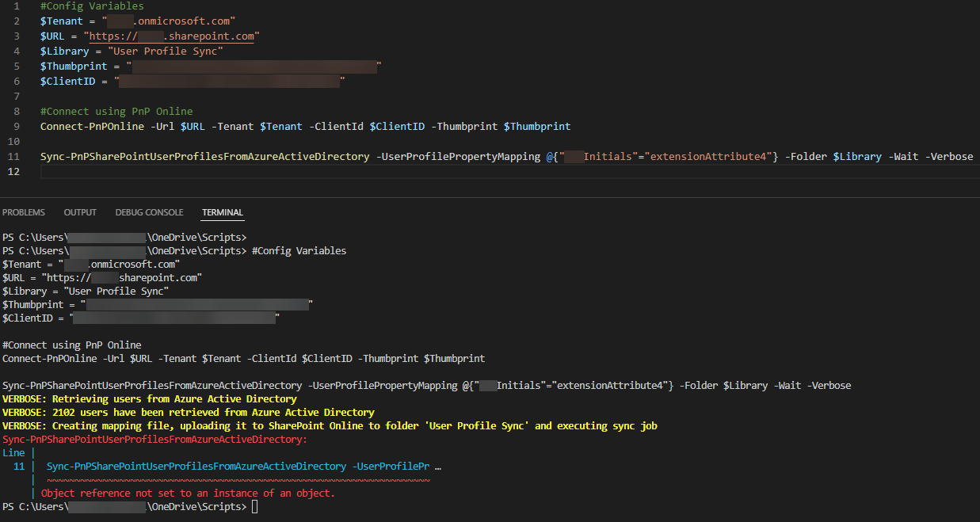Place cursor at the terminal prompt input
The width and height of the screenshot is (980, 522).
[x=255, y=505]
